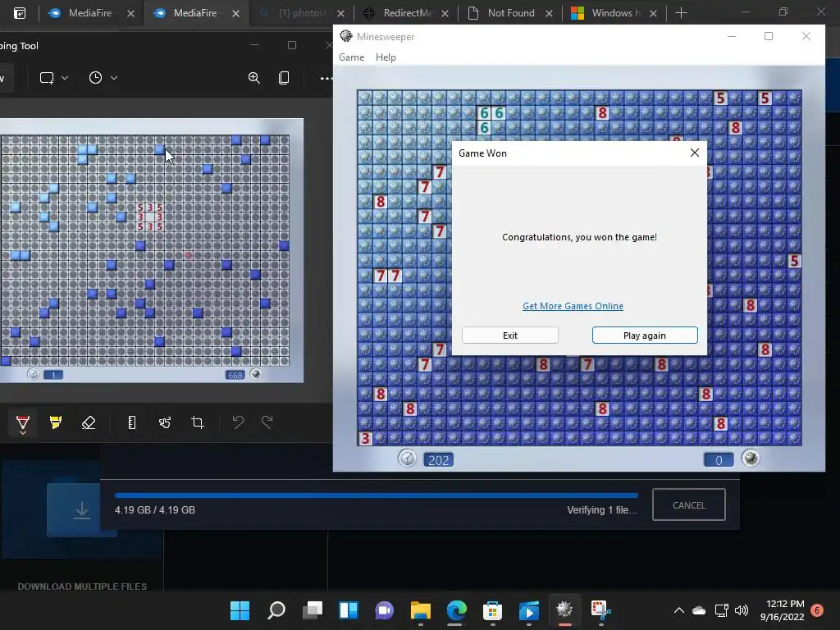This screenshot has width=840, height=630.
Task: Select the yellow highlighter tool
Action: tap(56, 422)
